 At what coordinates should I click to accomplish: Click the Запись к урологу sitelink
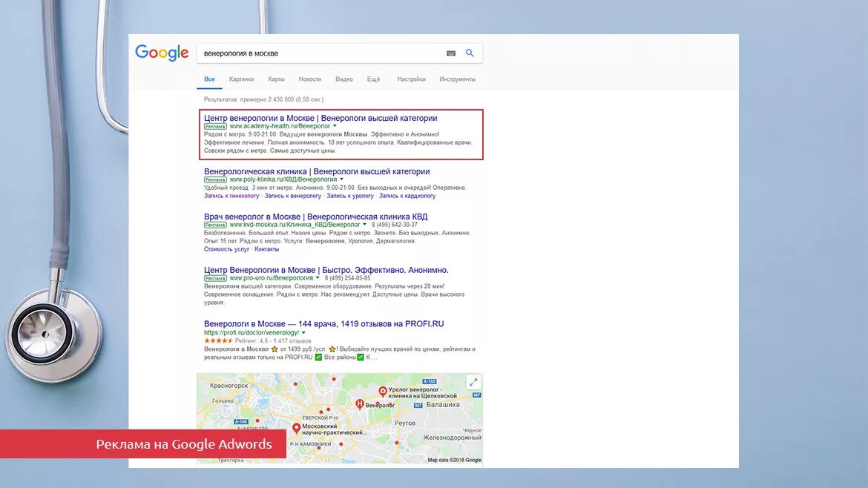pos(350,196)
